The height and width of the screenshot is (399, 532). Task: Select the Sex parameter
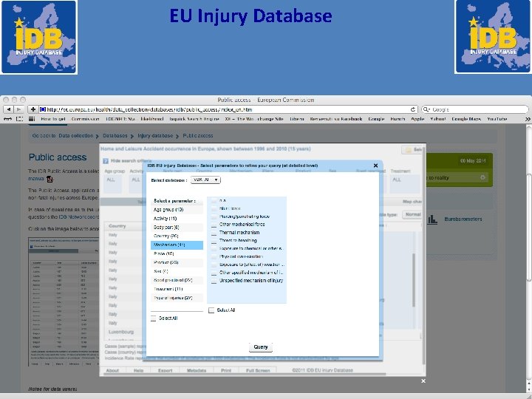(x=177, y=271)
